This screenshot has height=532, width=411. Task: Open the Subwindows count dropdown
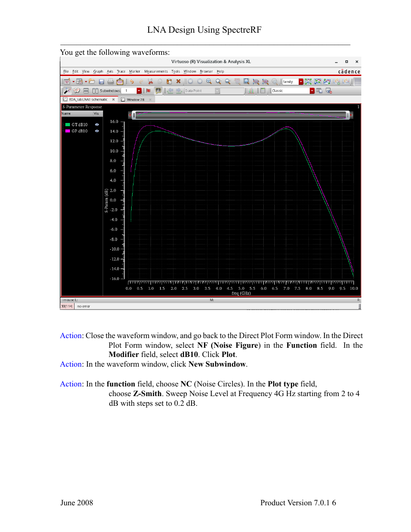(139, 91)
